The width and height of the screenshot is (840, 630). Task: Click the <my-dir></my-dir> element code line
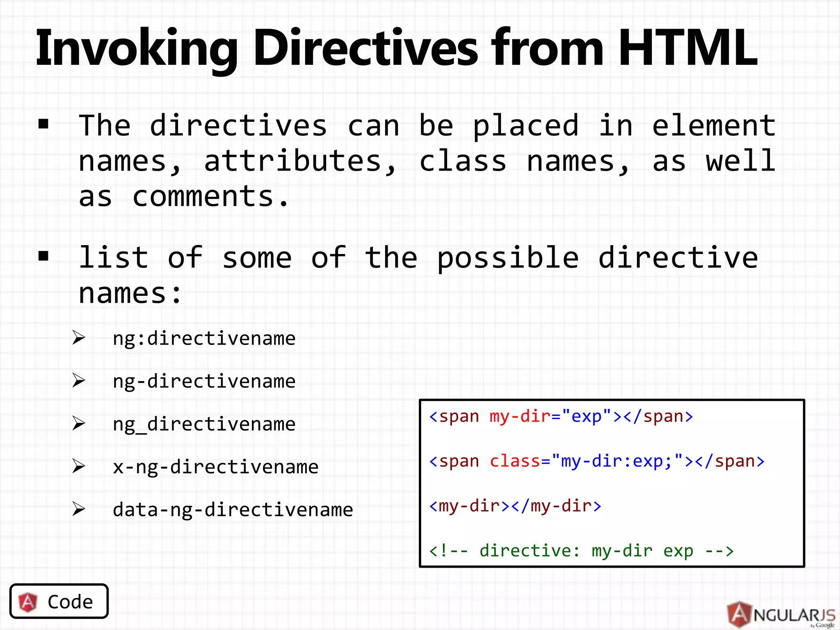tap(515, 506)
